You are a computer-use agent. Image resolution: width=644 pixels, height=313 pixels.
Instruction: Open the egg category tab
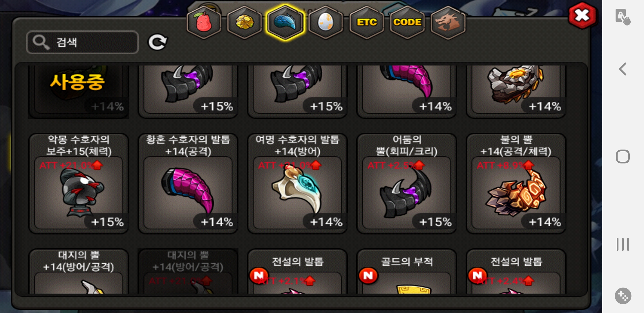click(x=326, y=23)
